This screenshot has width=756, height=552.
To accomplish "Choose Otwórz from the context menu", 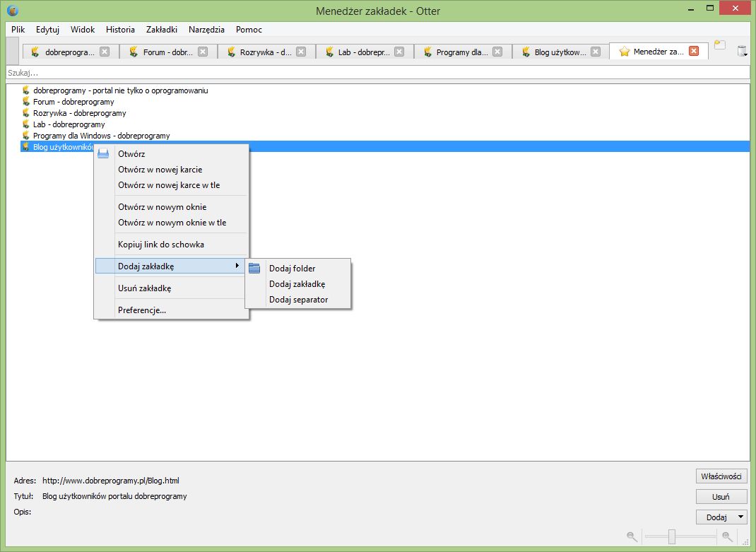I will [172, 154].
